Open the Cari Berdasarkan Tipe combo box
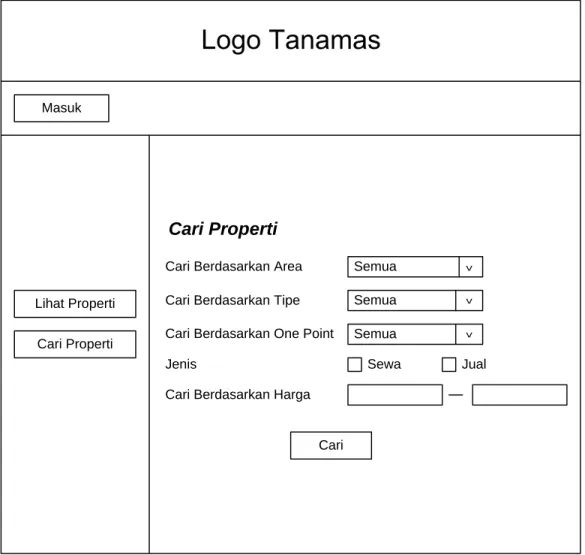Screen dimensions: 585x555 (415, 301)
